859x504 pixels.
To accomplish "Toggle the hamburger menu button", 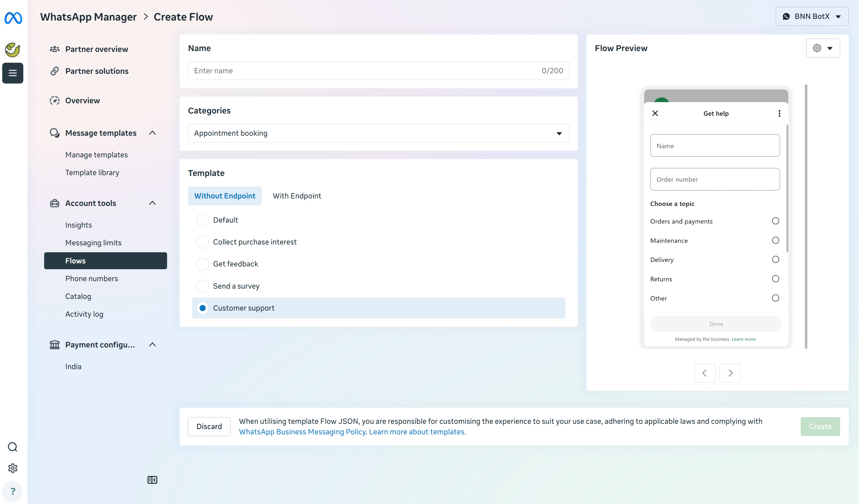I will click(12, 73).
